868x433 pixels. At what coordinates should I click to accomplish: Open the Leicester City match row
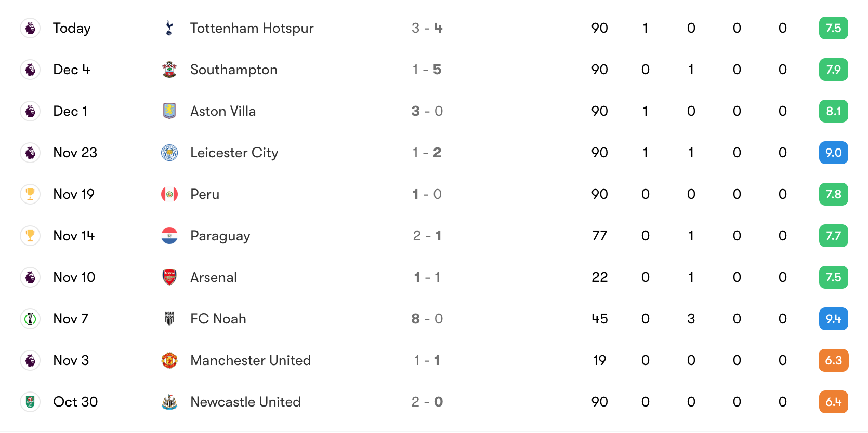pos(434,153)
